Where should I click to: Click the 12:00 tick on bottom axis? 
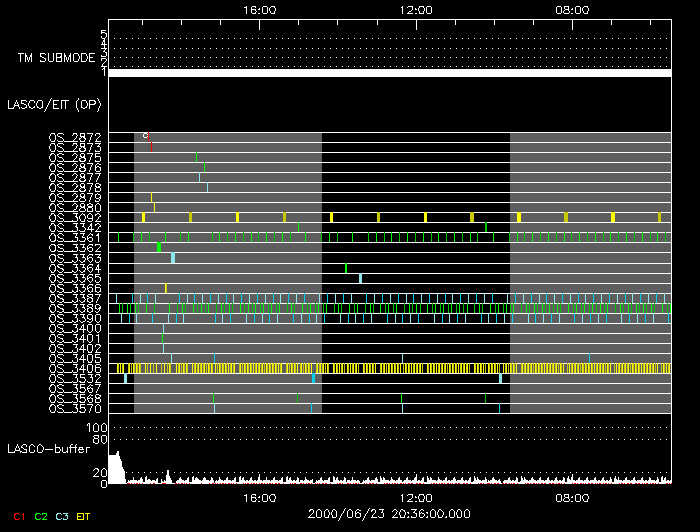(415, 497)
